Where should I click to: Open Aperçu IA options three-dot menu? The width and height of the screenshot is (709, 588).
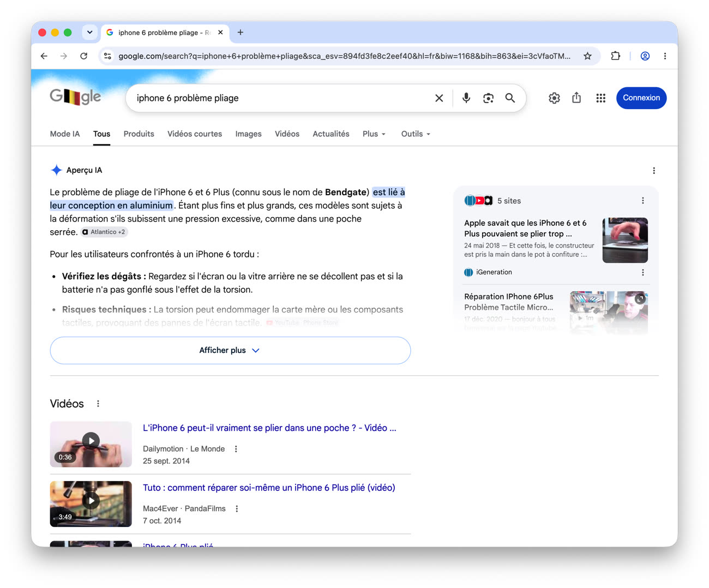tap(654, 171)
